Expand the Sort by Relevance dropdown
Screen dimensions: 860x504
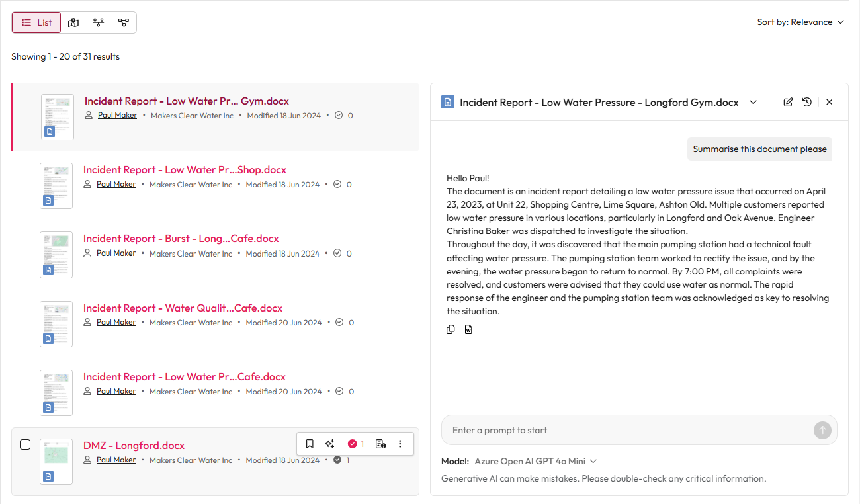click(800, 22)
